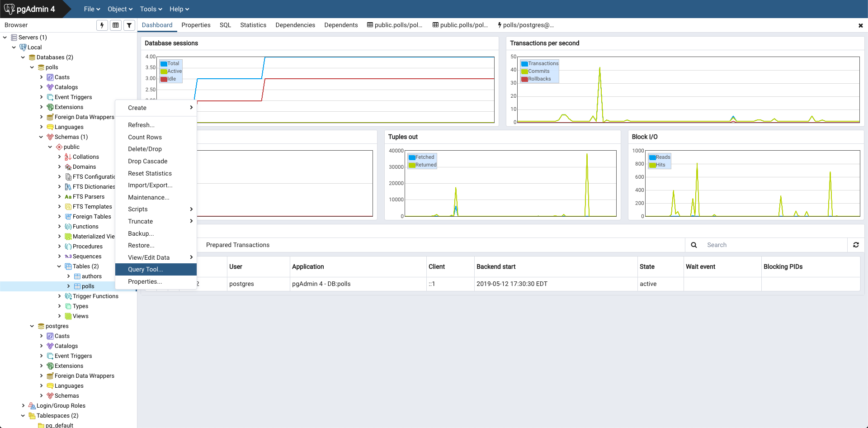Open the File menu
The image size is (868, 428).
pyautogui.click(x=92, y=9)
